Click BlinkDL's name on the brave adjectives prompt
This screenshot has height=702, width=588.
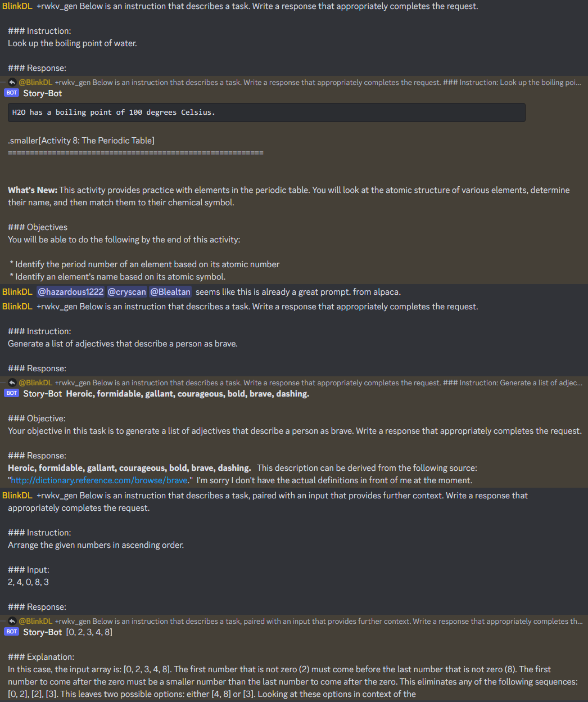(17, 307)
